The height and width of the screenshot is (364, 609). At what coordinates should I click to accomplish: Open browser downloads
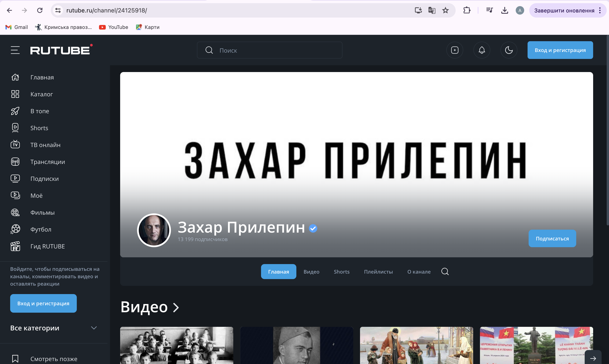click(504, 10)
